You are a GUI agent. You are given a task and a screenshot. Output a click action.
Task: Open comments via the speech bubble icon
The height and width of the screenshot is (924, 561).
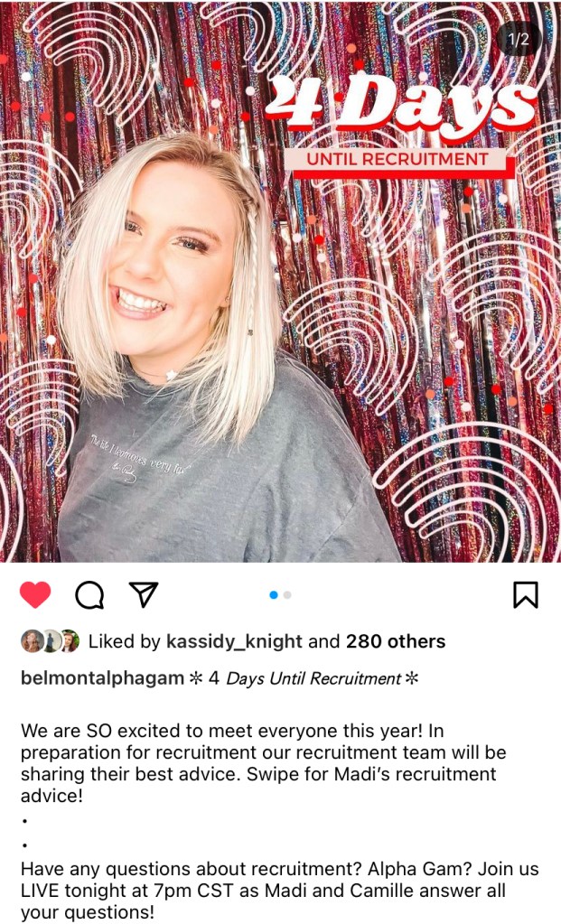89,594
